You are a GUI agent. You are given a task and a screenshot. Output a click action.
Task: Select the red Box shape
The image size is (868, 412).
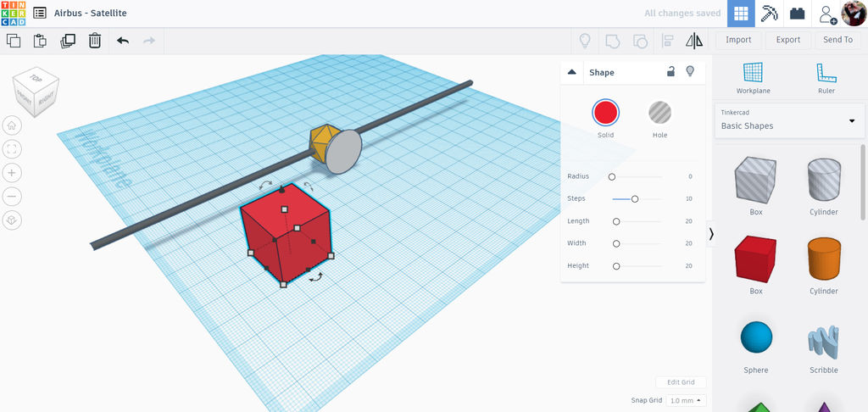tap(755, 259)
